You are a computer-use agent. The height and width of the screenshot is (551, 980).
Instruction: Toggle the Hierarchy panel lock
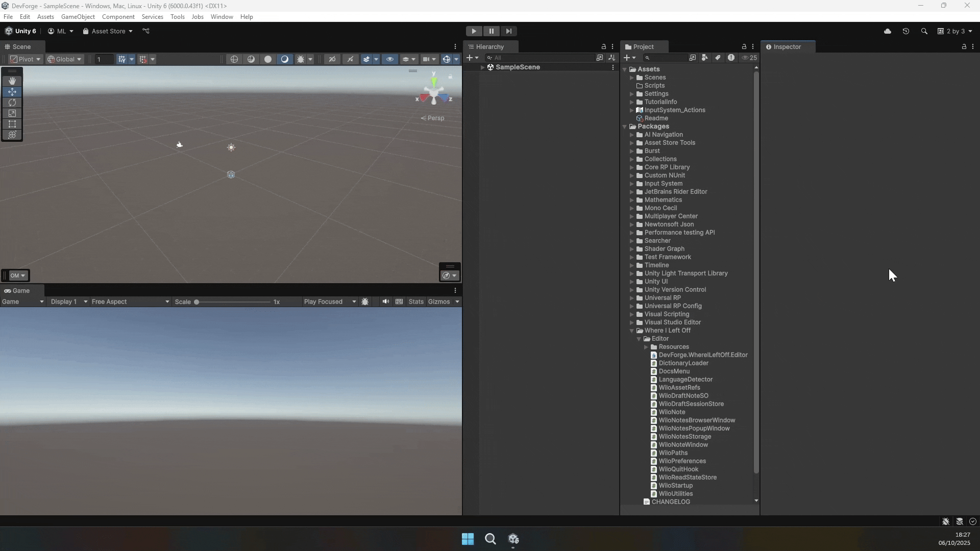pos(604,46)
